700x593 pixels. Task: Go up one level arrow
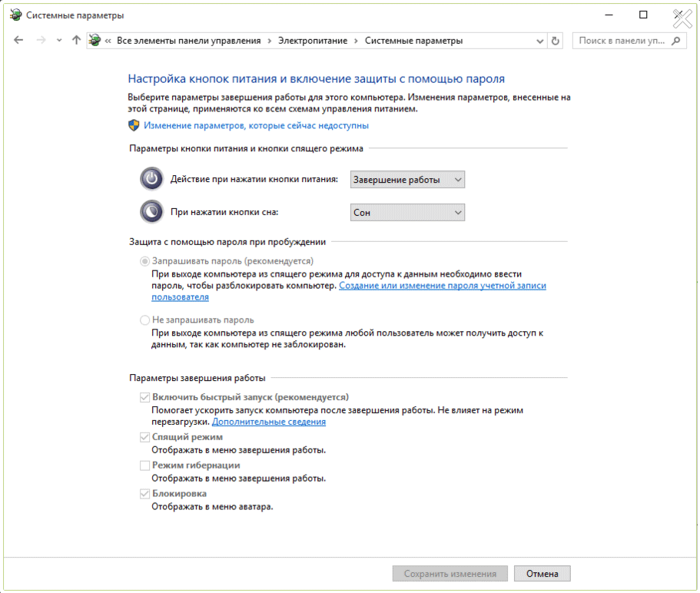[76, 40]
